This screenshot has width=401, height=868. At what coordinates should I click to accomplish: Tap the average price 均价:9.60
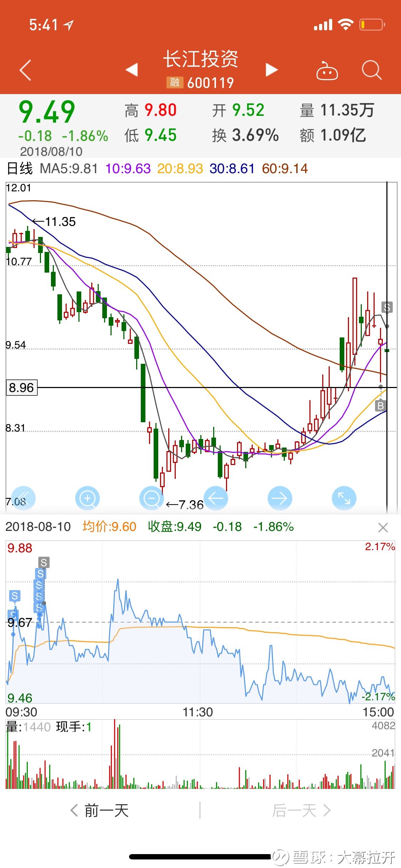pos(109,527)
